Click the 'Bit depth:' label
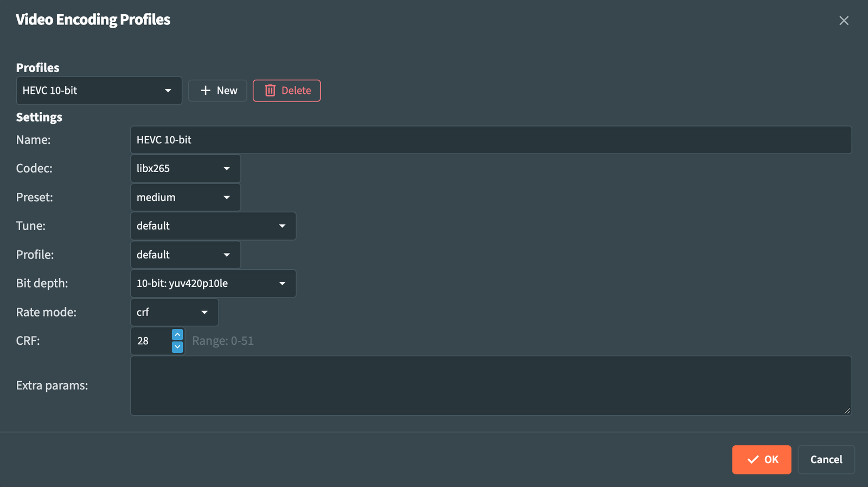Viewport: 868px width, 487px height. 42,283
